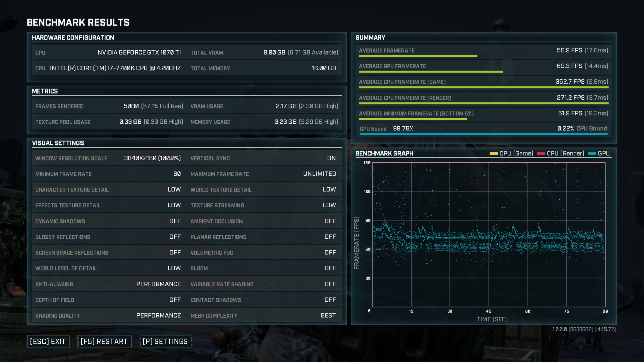Viewport: 644px width, 362px height.
Task: Click the Average Framerate green bar
Action: click(x=418, y=56)
